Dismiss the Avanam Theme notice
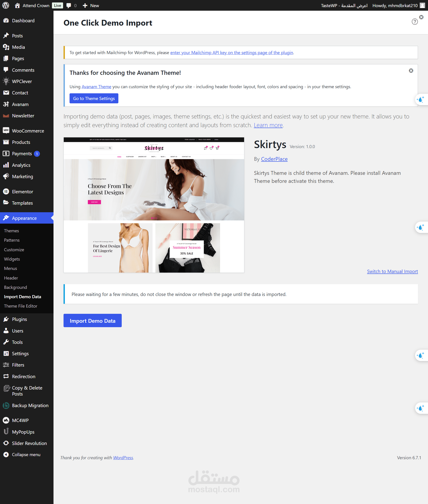The height and width of the screenshot is (504, 428). tap(411, 71)
